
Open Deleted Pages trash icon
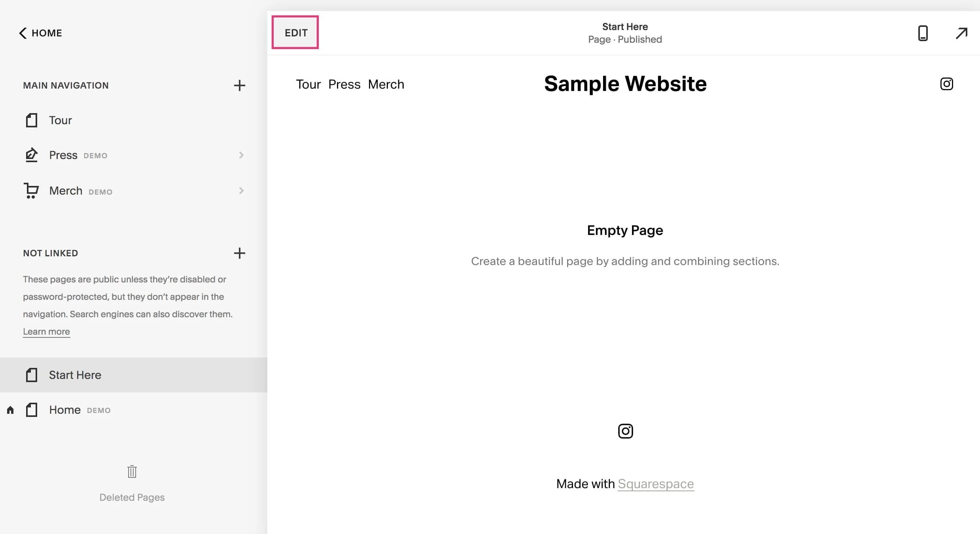click(132, 472)
